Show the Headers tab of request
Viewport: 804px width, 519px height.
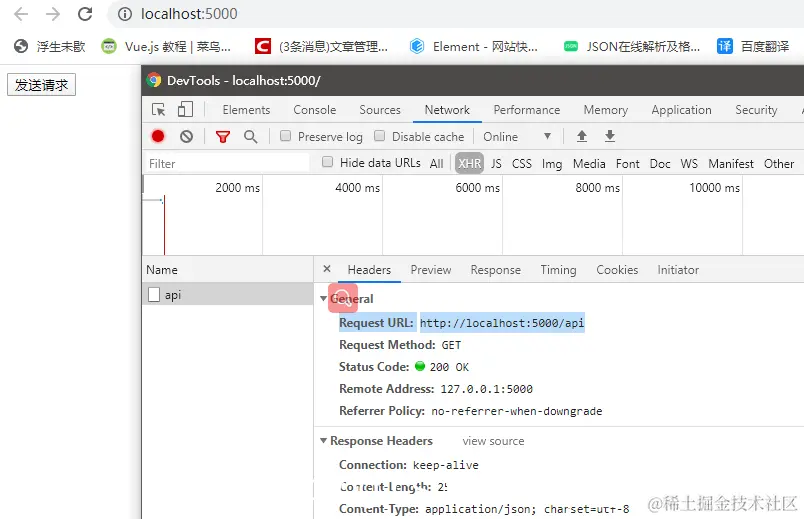pyautogui.click(x=369, y=270)
